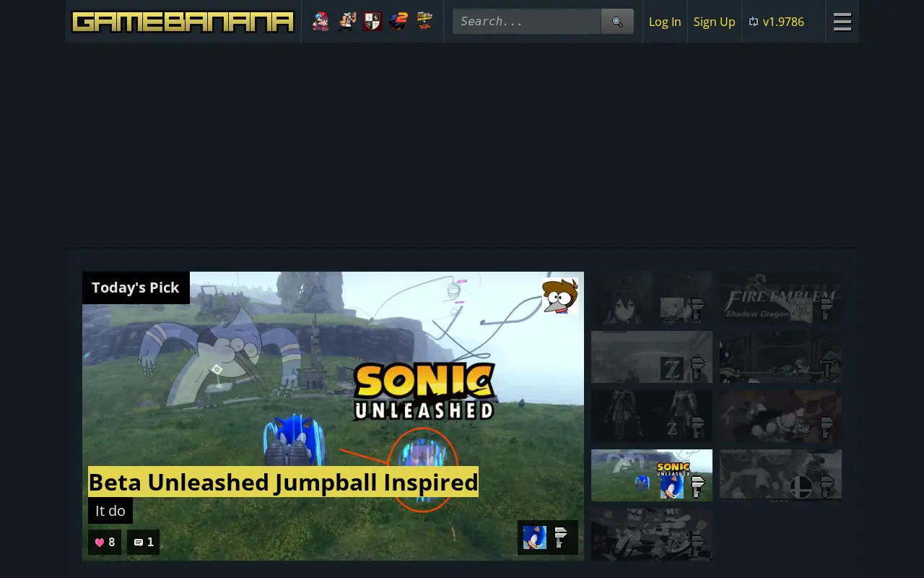Open the submitter's avatar on Today's Pick

[560, 296]
